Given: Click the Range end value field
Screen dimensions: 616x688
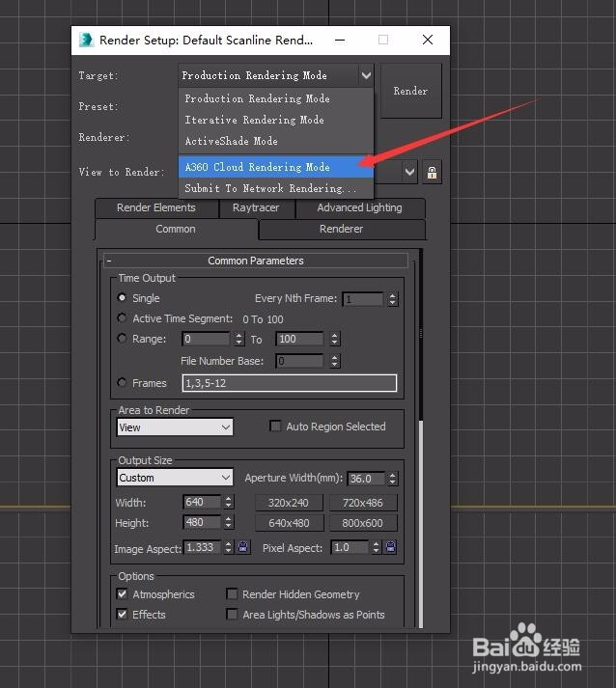Looking at the screenshot, I should point(300,339).
